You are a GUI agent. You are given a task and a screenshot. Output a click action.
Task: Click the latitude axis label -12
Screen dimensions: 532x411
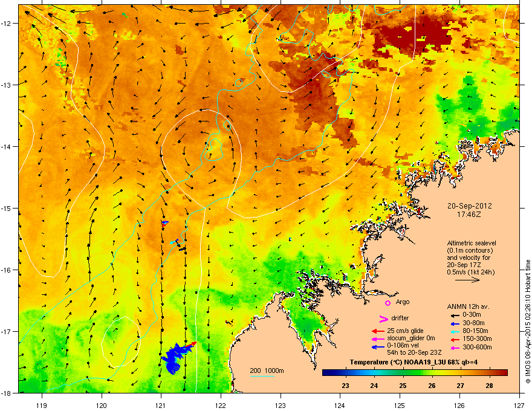point(6,24)
